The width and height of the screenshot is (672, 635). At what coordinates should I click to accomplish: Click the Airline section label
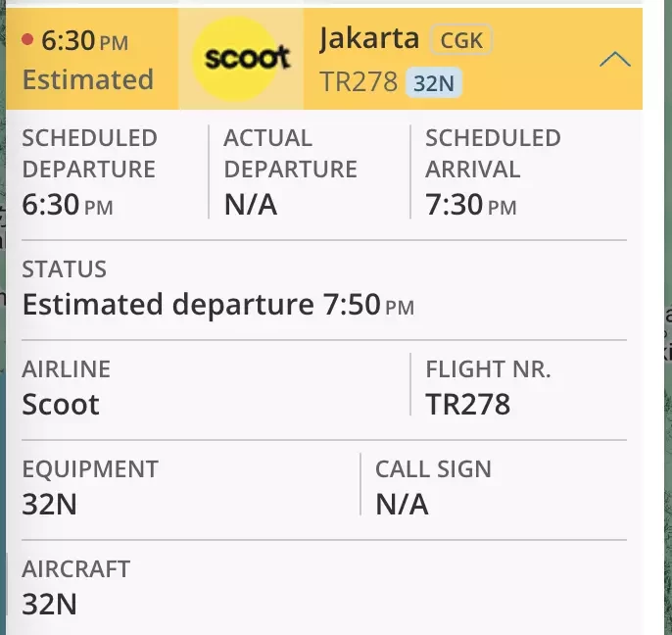point(66,369)
